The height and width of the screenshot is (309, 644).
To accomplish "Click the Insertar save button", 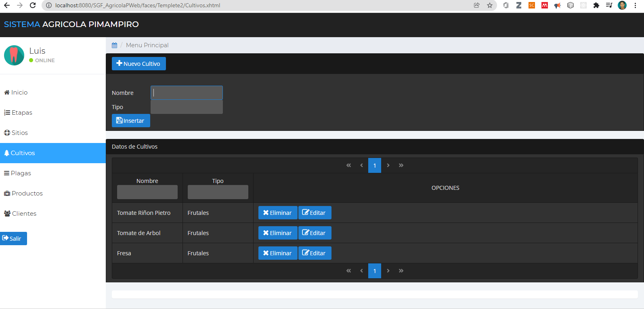I will (x=130, y=121).
